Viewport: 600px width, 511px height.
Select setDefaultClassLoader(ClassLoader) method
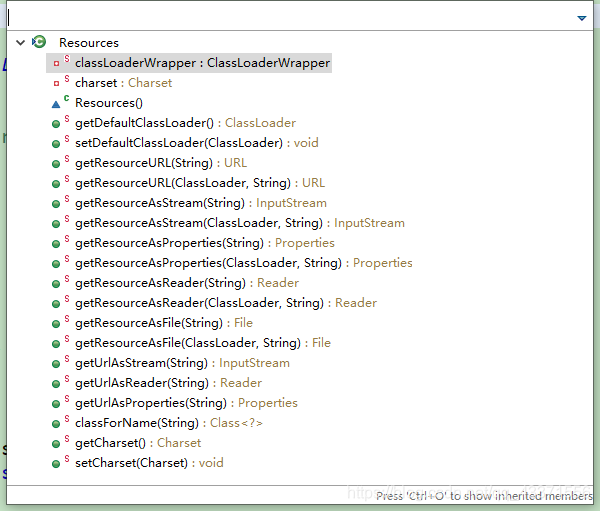pyautogui.click(x=197, y=143)
